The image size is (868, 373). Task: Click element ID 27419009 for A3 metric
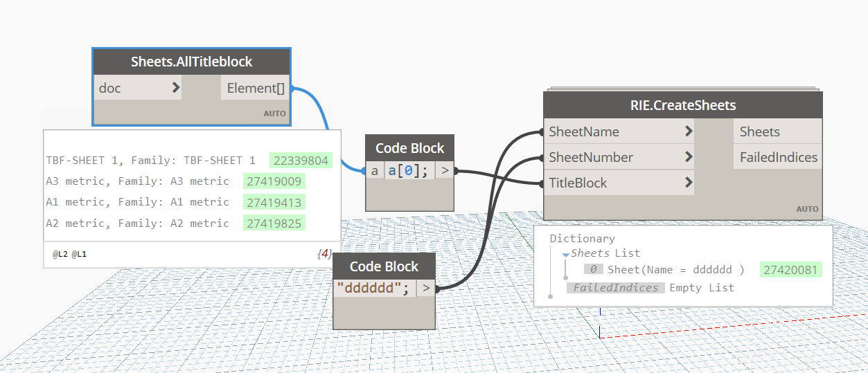(274, 181)
